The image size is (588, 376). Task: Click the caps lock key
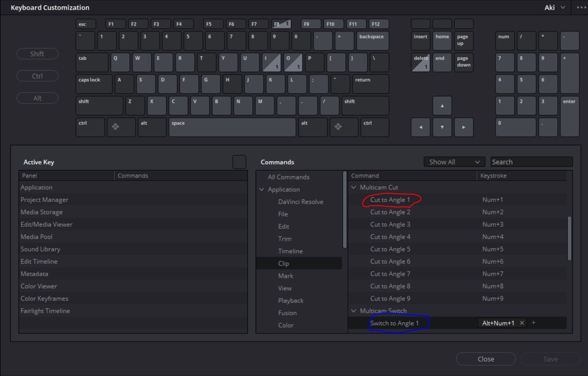pos(94,84)
